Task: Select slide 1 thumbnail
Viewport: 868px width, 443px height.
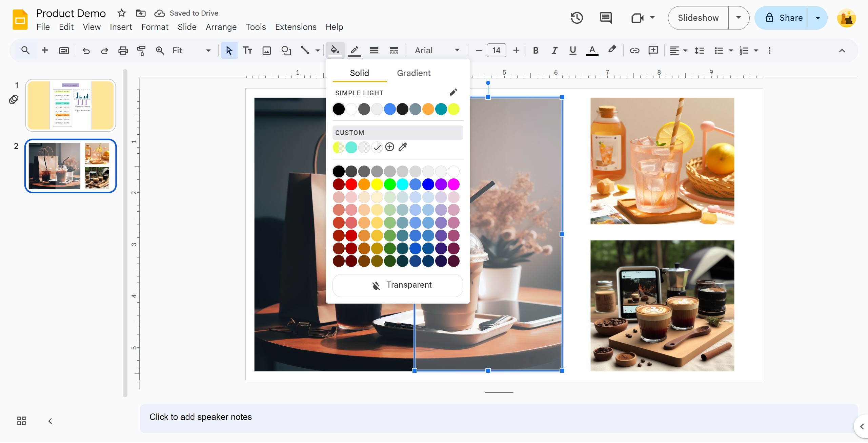Action: (70, 105)
